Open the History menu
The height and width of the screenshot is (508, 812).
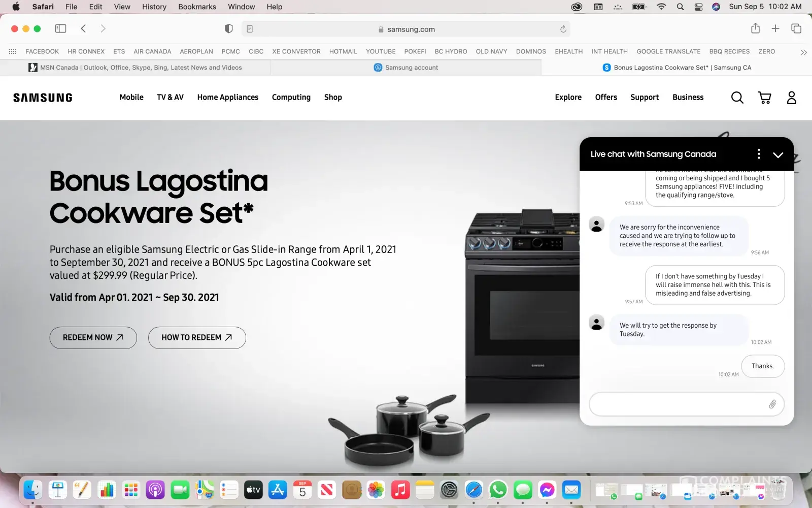coord(154,7)
